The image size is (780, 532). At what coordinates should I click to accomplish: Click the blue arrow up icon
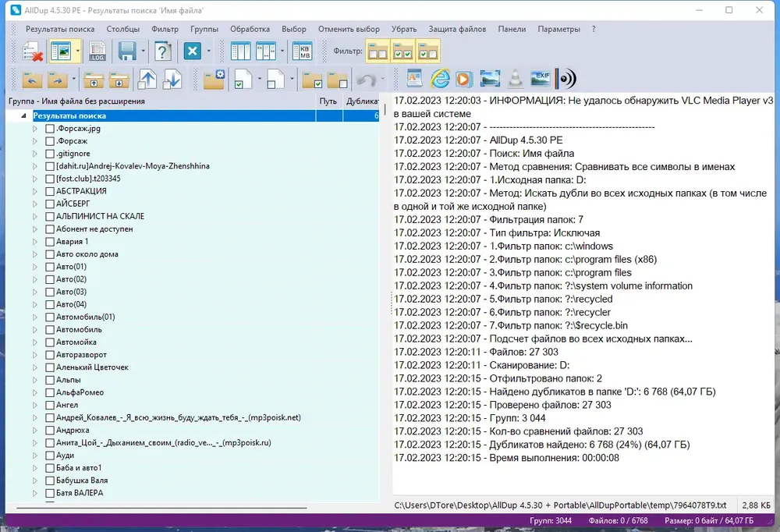click(x=147, y=79)
